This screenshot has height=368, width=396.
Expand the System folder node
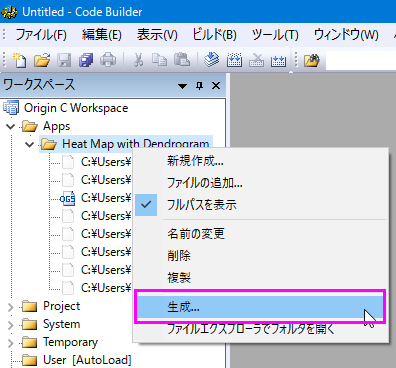[x=11, y=324]
